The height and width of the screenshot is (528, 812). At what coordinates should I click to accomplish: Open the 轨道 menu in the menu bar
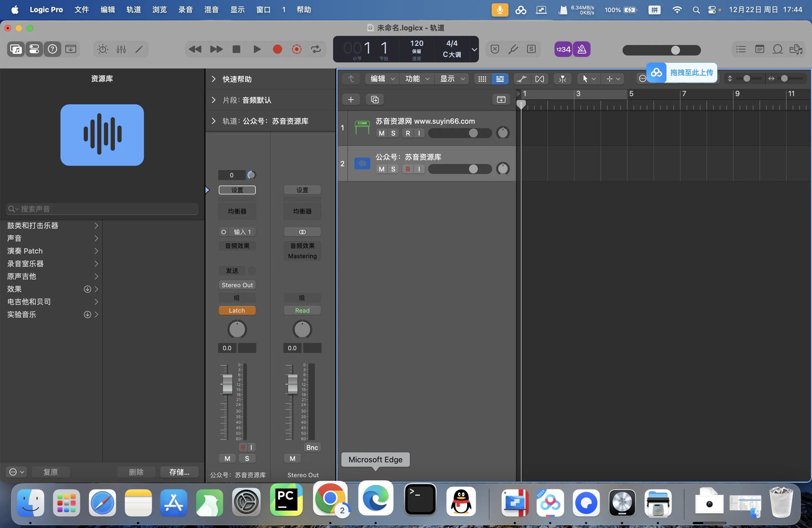(x=133, y=10)
